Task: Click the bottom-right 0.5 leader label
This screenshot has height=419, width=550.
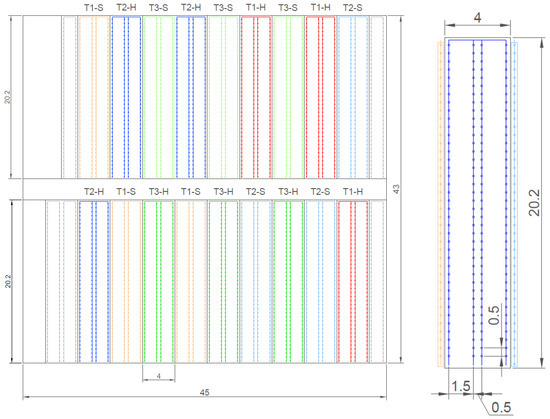Action: 501,407
